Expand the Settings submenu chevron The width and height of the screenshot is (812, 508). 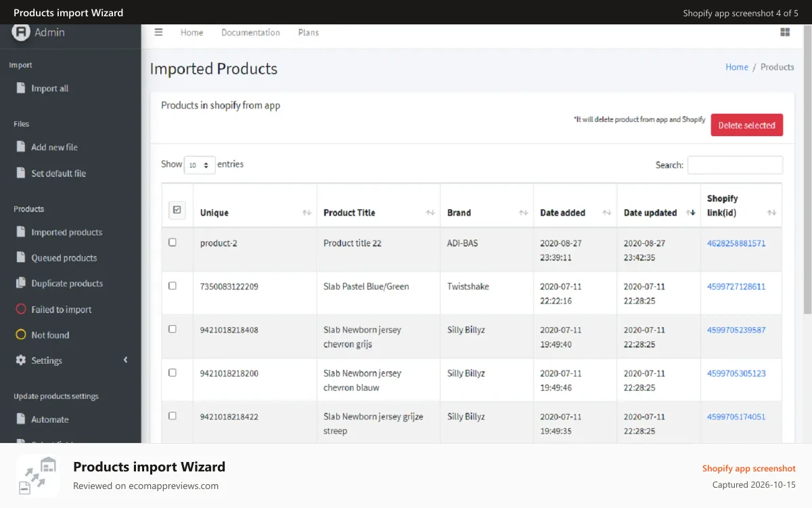[x=126, y=360]
